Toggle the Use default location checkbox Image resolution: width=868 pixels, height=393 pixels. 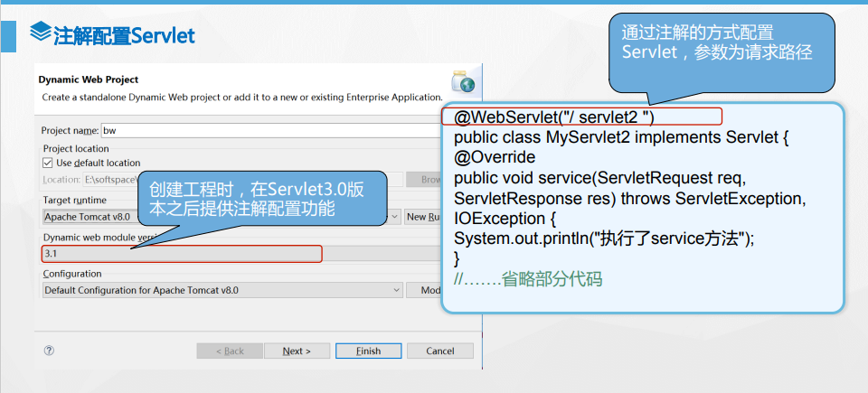click(x=48, y=163)
